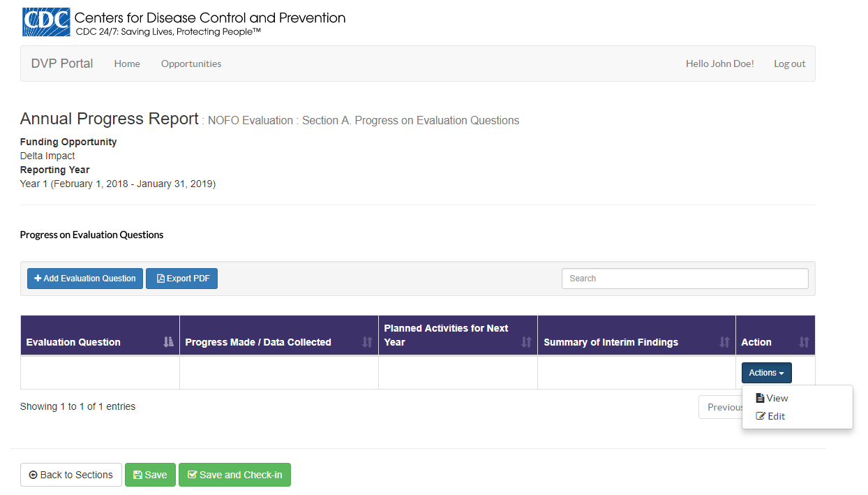Sort by Summary of Interim Findings icon
This screenshot has height=495, width=868.
tap(725, 342)
